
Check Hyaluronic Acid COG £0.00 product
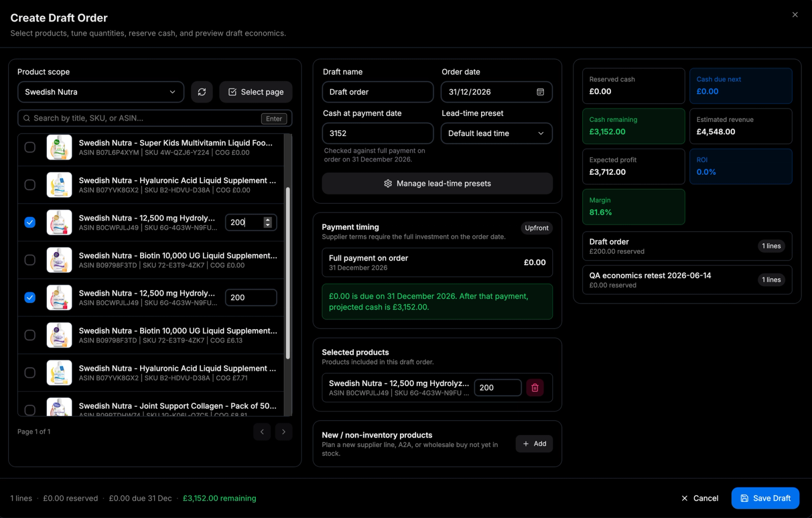click(30, 185)
